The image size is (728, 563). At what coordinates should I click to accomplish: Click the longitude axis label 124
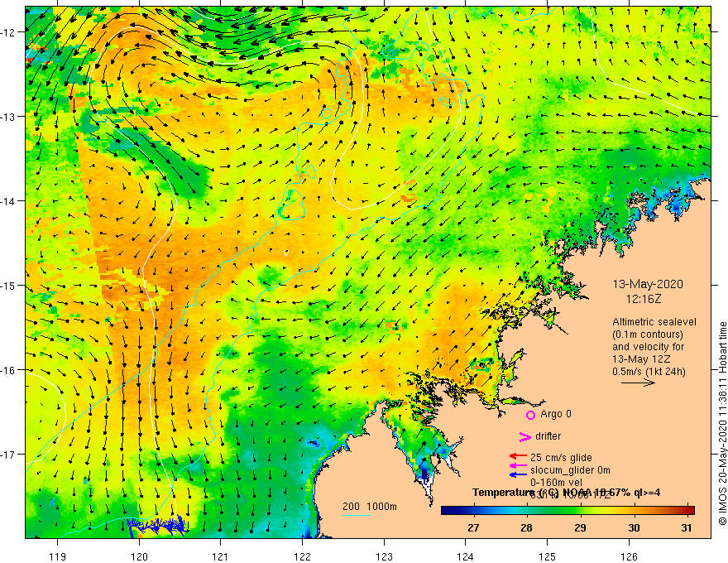coord(466,556)
